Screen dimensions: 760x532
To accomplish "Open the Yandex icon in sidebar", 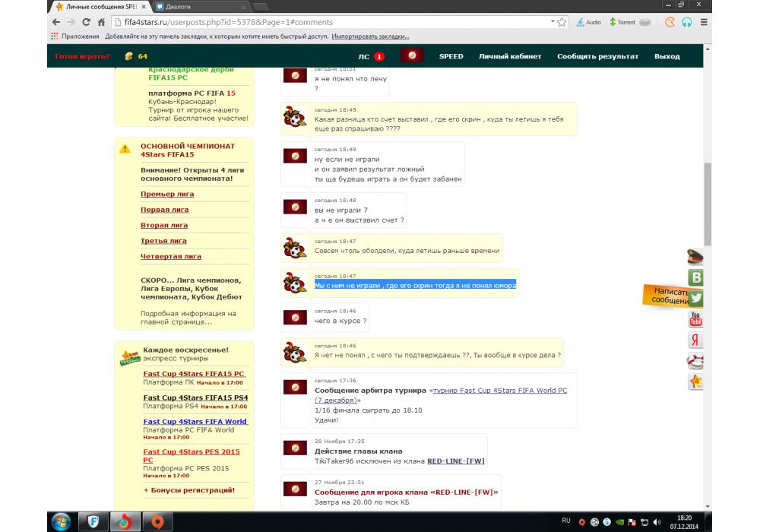I will point(695,340).
